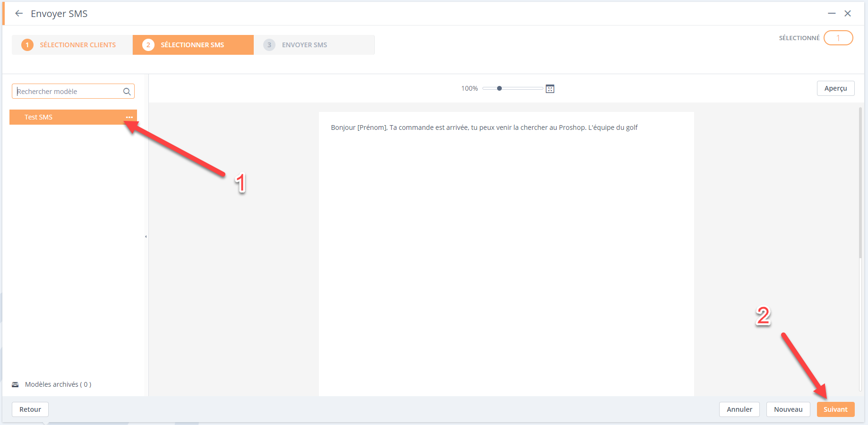The width and height of the screenshot is (868, 425).
Task: Click the Retour button
Action: [30, 409]
